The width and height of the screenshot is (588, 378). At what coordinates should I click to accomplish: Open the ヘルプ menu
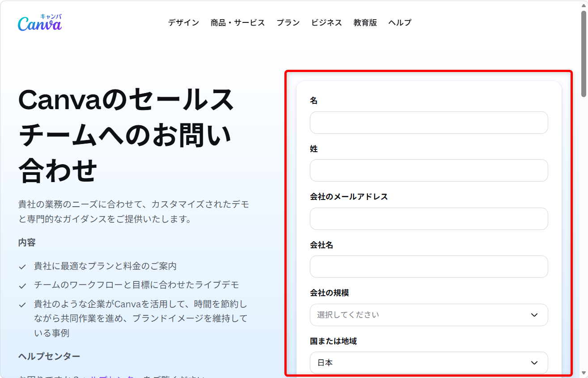tap(400, 22)
